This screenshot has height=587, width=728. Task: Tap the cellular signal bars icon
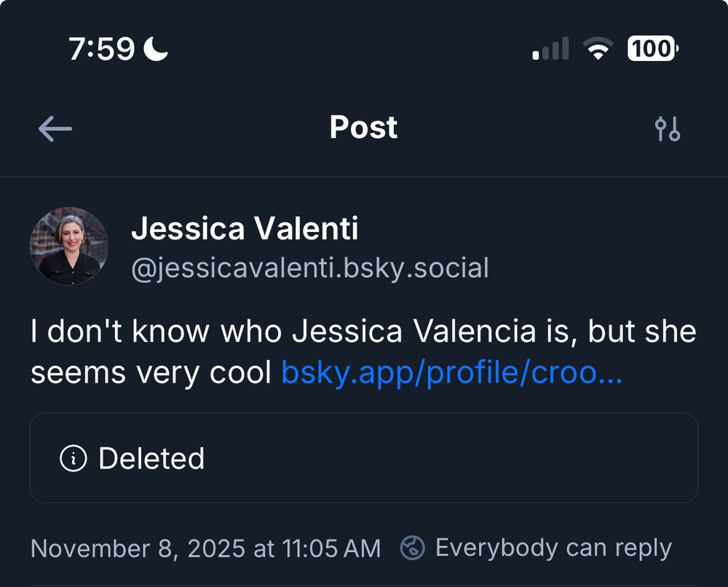click(550, 49)
